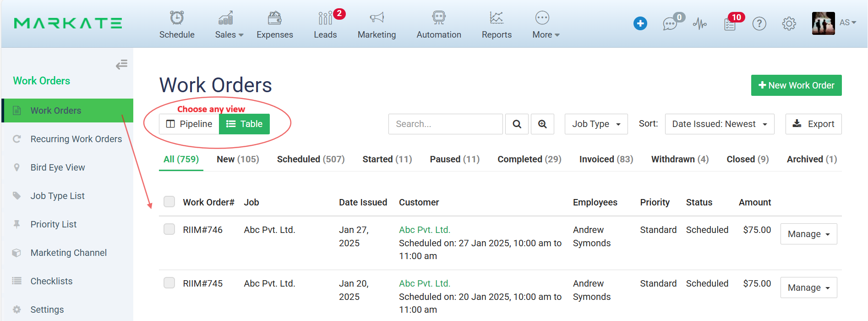Click the RIIM#745 work order number
This screenshot has width=868, height=321.
tap(202, 283)
